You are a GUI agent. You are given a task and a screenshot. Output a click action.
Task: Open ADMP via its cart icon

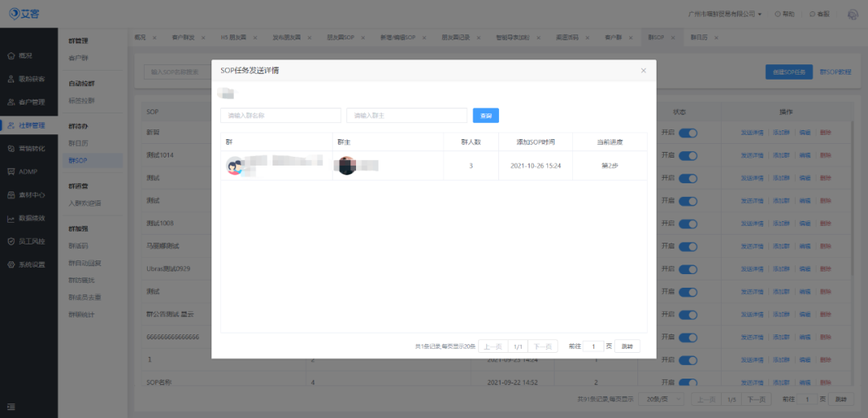11,172
